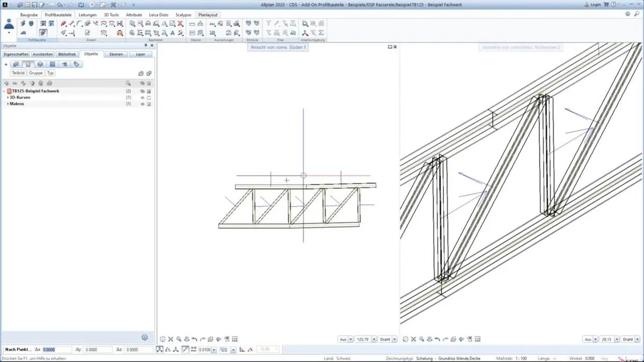This screenshot has width=644, height=362.
Task: Switch to the Bibliothek panel tab
Action: (x=67, y=54)
